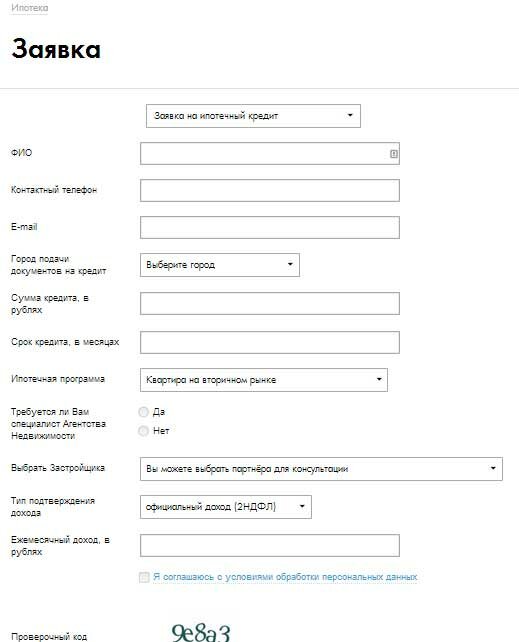
Task: Select the Да radio button
Action: coord(143,412)
